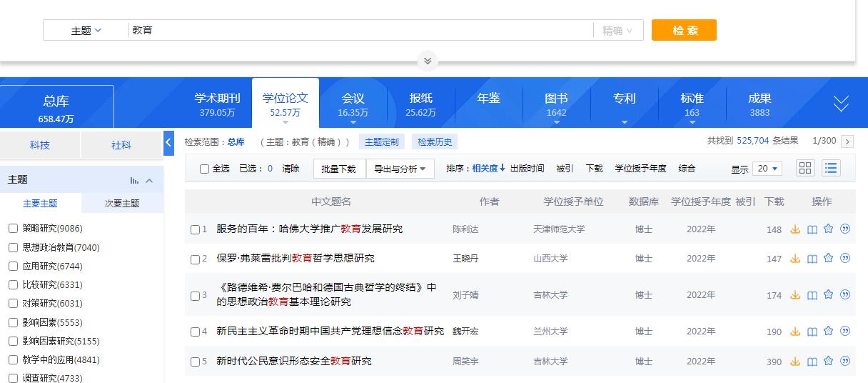This screenshot has width=868, height=383.
Task: Cite the paper by 魏开宏
Action: (x=845, y=331)
